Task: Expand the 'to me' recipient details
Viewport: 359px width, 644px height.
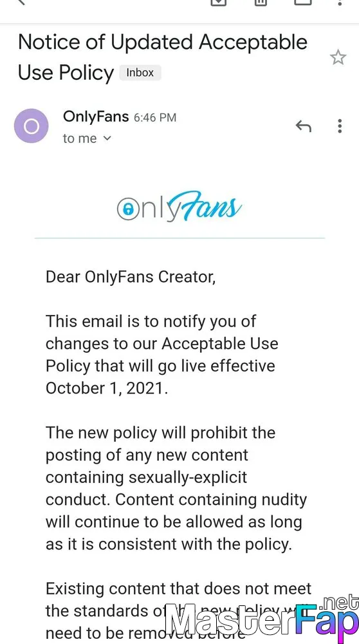Action: tap(87, 139)
